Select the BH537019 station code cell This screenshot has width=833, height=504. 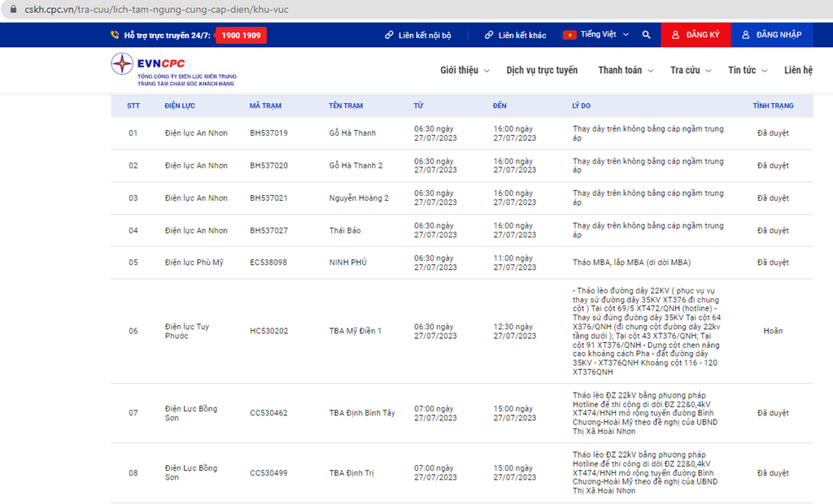coord(268,133)
